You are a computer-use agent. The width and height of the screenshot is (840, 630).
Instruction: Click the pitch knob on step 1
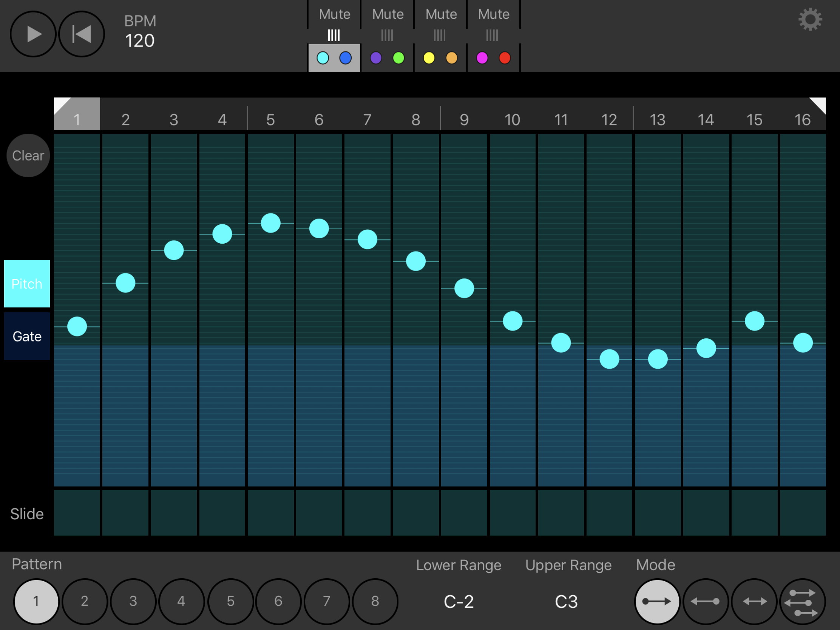coord(77,327)
